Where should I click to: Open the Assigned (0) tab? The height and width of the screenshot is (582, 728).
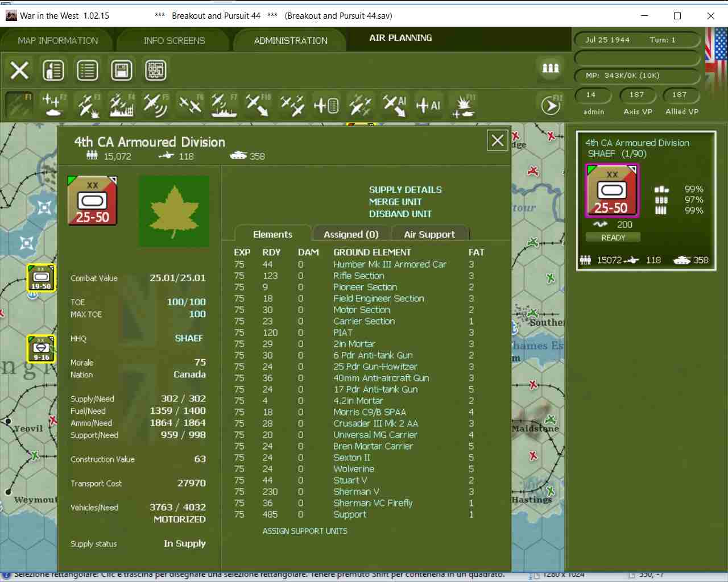[351, 234]
